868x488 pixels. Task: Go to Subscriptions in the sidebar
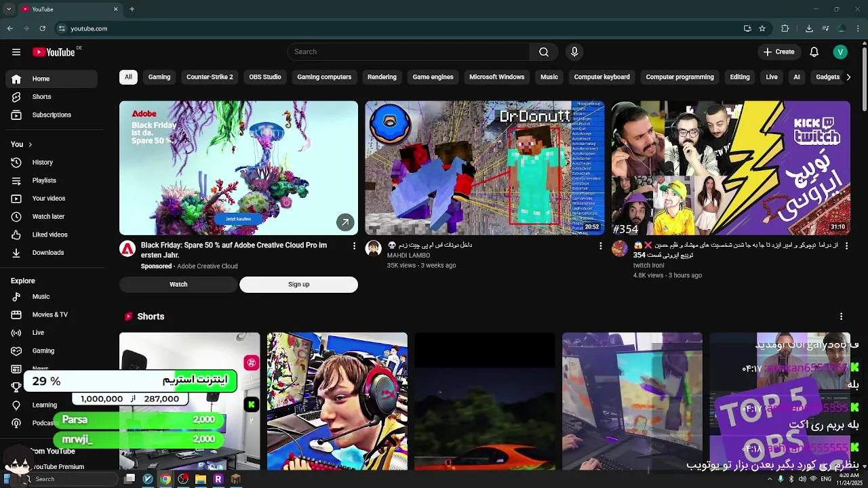click(x=52, y=115)
